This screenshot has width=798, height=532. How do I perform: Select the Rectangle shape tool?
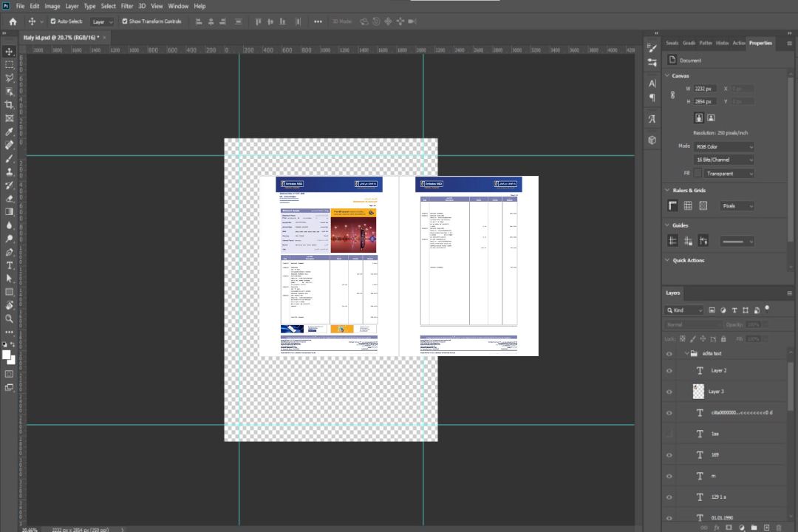(9, 292)
